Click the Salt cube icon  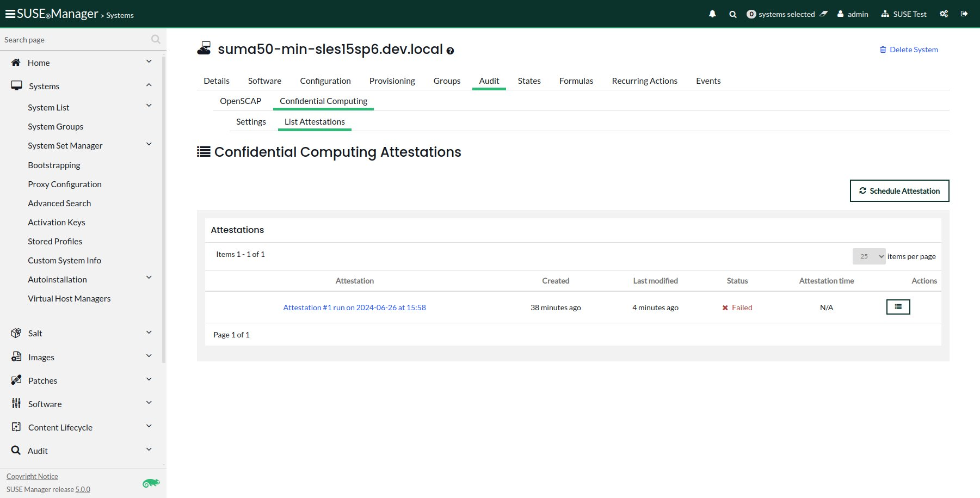pyautogui.click(x=16, y=333)
